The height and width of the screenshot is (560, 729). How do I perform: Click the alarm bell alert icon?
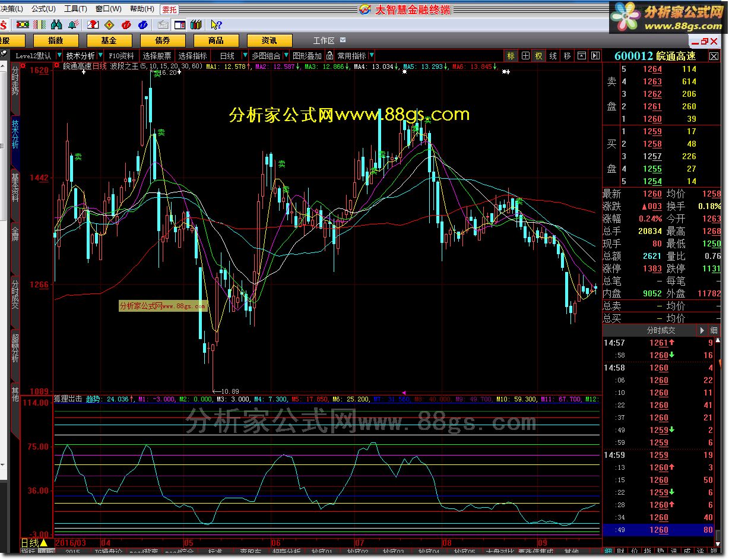74,25
